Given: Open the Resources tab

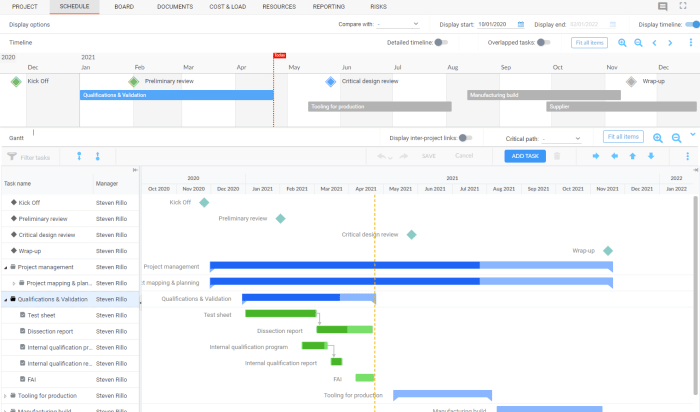Looking at the screenshot, I should tap(279, 6).
